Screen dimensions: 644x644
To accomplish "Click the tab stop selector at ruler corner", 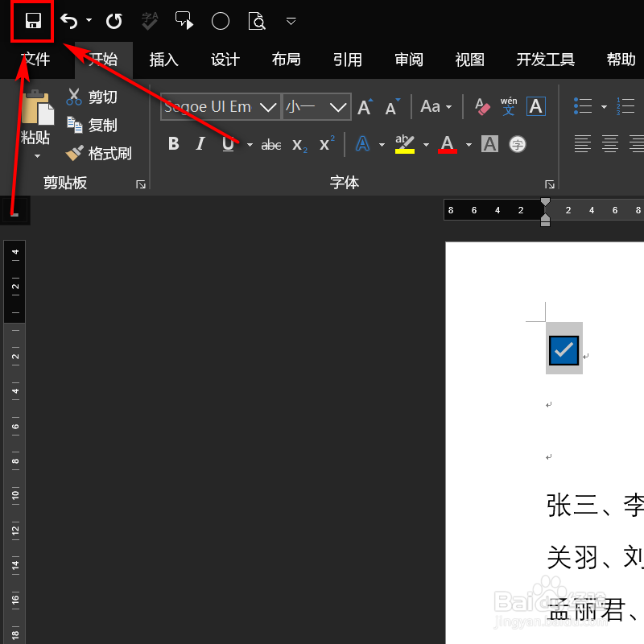I will point(14,210).
